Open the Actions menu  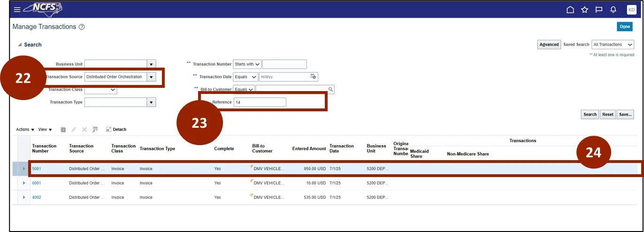[25, 130]
